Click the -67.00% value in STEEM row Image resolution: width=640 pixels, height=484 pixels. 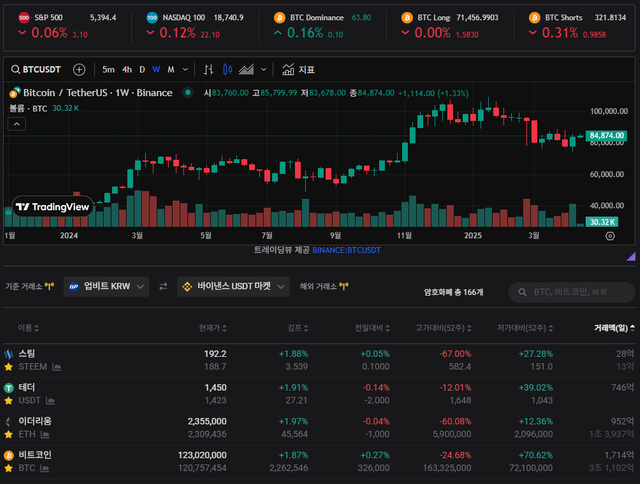(x=456, y=354)
